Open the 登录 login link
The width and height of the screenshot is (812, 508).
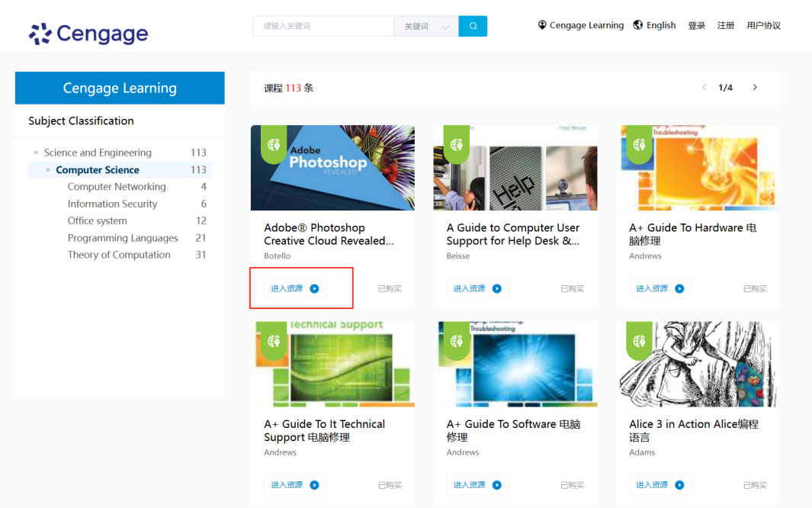(x=696, y=25)
